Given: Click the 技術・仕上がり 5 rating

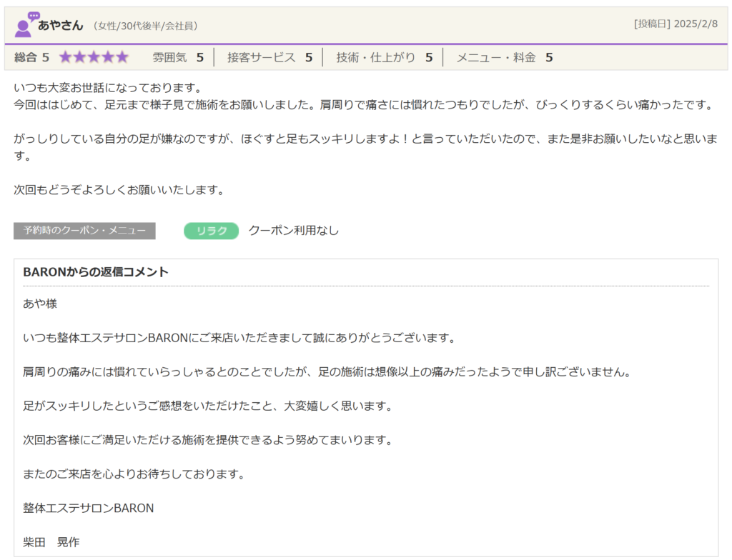Looking at the screenshot, I should 384,57.
